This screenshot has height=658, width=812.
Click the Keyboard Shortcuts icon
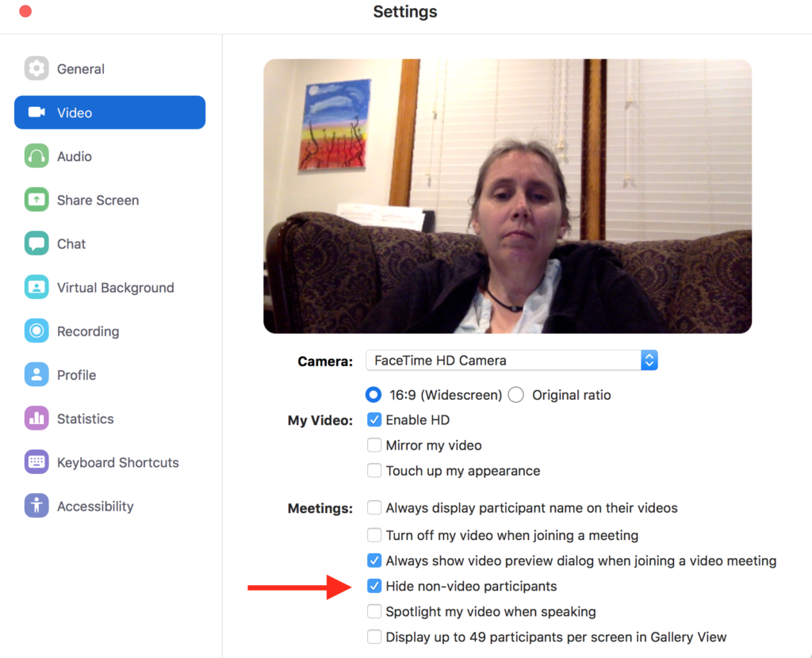pos(36,462)
